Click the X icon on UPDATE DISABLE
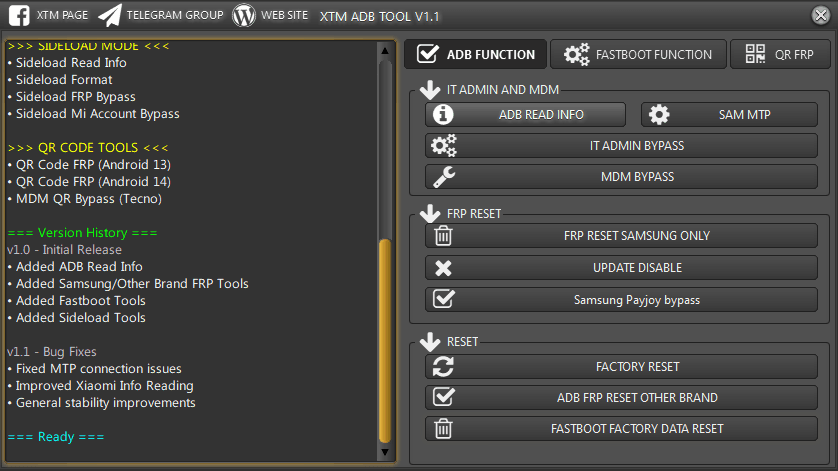The image size is (838, 471). point(443,268)
